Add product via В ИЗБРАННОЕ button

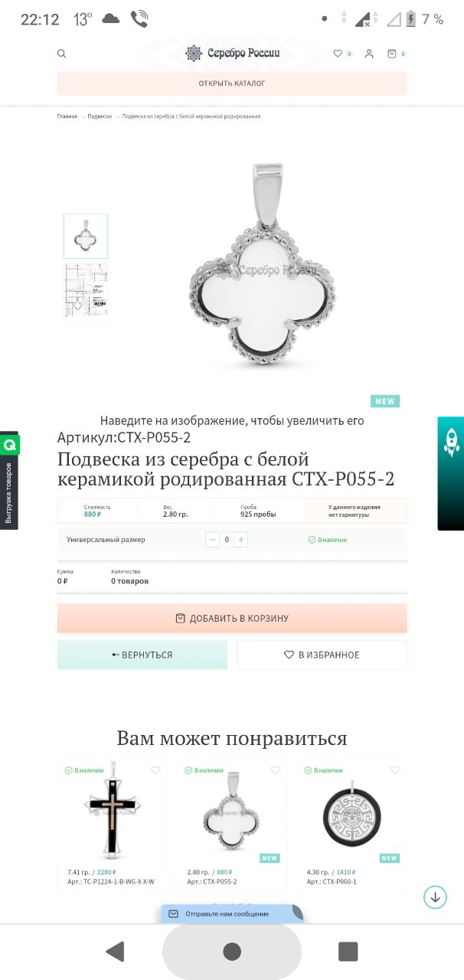tap(322, 655)
